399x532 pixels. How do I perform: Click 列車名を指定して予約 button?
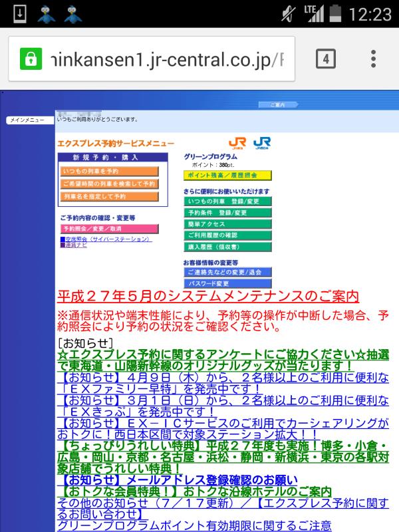109,196
